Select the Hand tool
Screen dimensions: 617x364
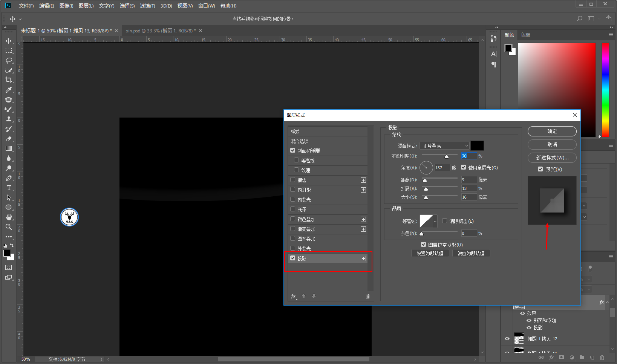pyautogui.click(x=9, y=217)
